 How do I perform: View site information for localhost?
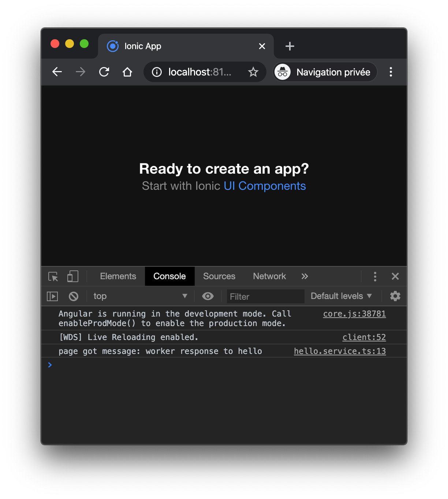(157, 72)
